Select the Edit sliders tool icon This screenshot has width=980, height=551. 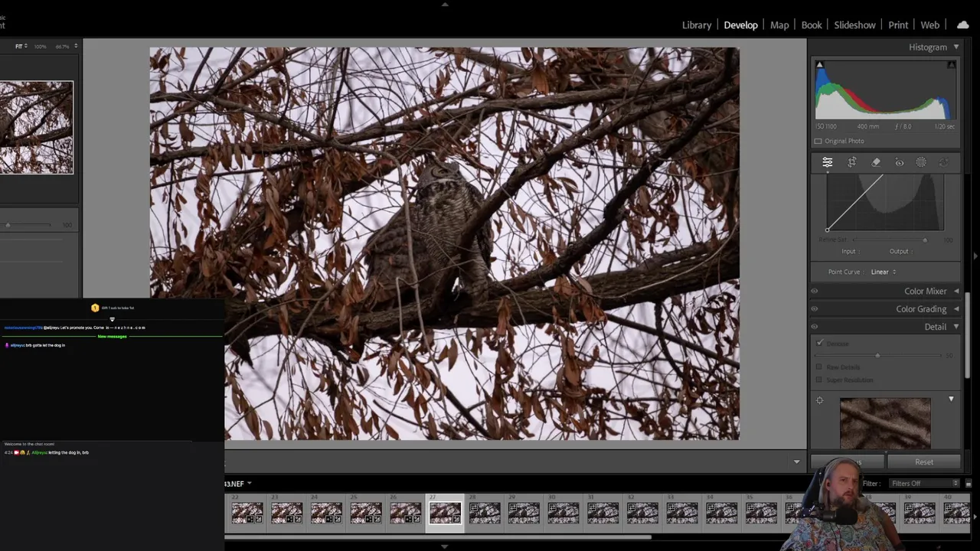point(828,162)
